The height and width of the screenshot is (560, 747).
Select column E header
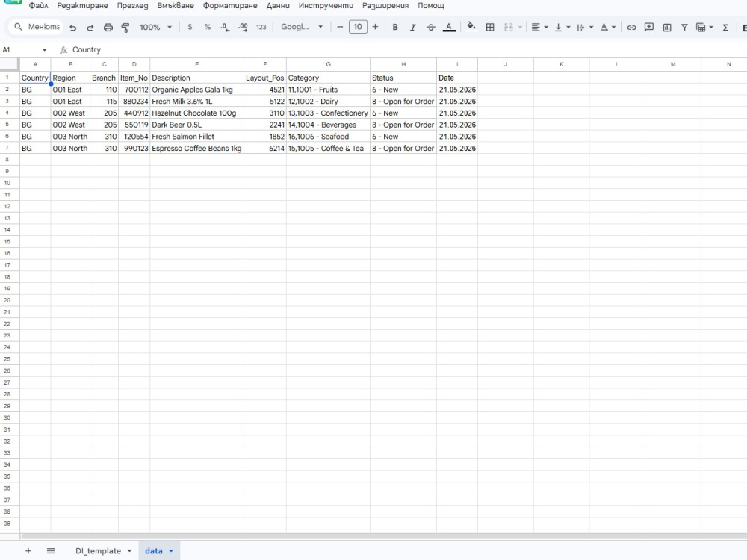click(196, 64)
